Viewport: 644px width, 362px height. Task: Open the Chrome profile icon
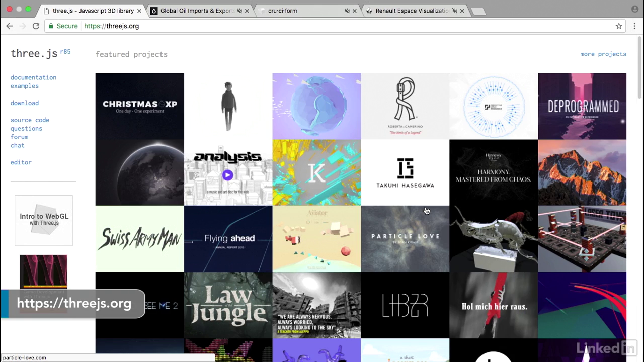click(634, 9)
